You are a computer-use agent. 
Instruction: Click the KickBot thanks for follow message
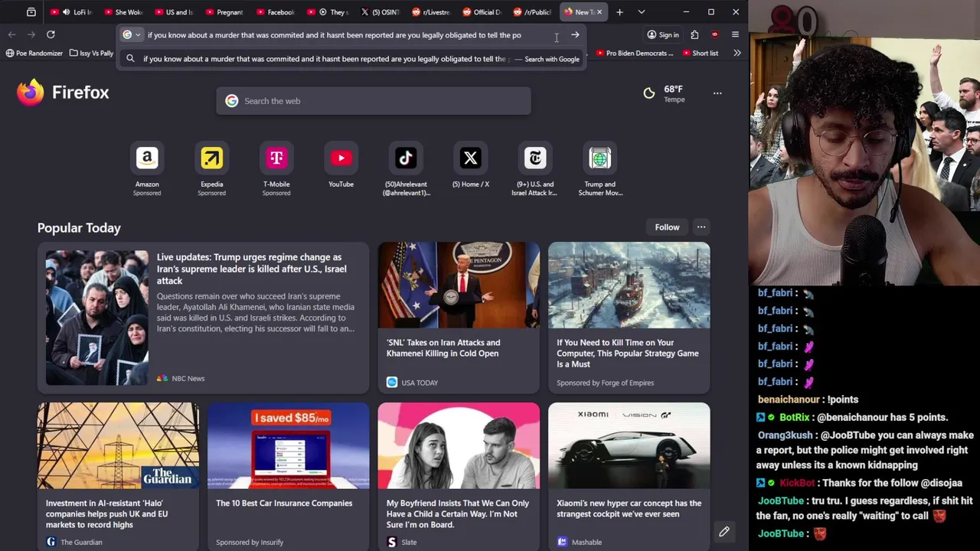tap(859, 483)
